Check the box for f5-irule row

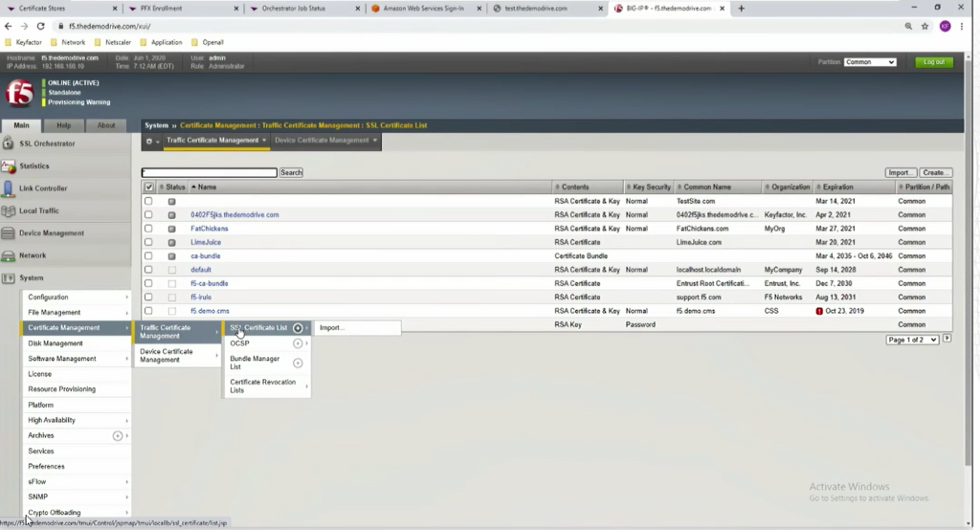click(x=148, y=298)
